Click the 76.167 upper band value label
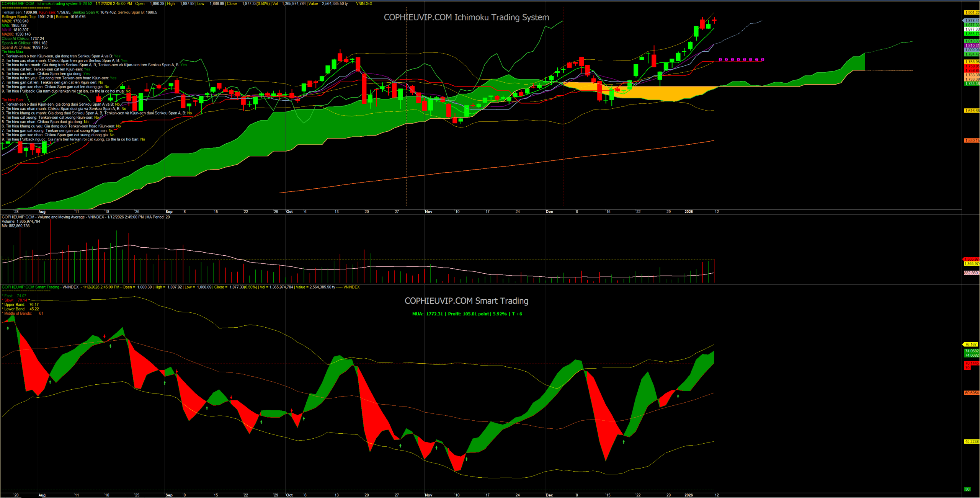 971,345
